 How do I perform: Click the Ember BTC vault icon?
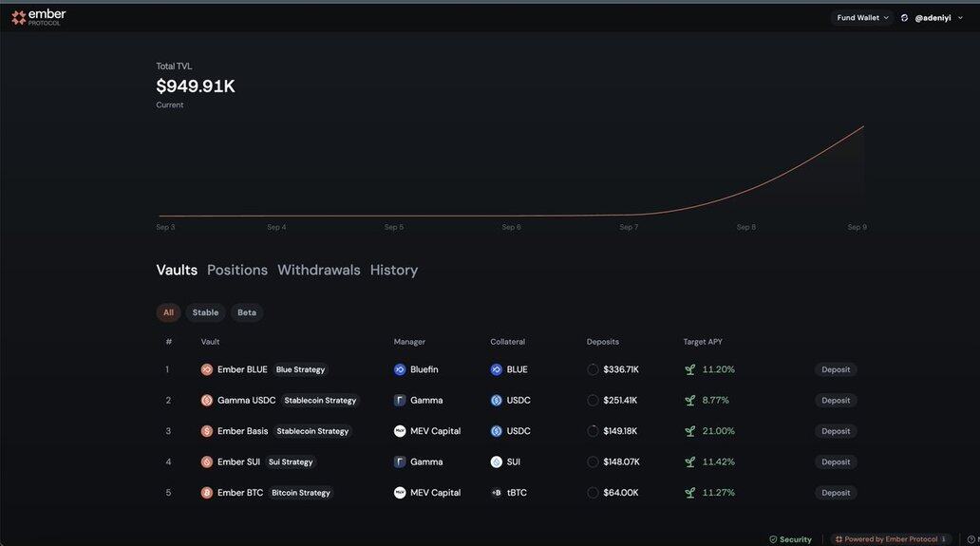(x=206, y=493)
